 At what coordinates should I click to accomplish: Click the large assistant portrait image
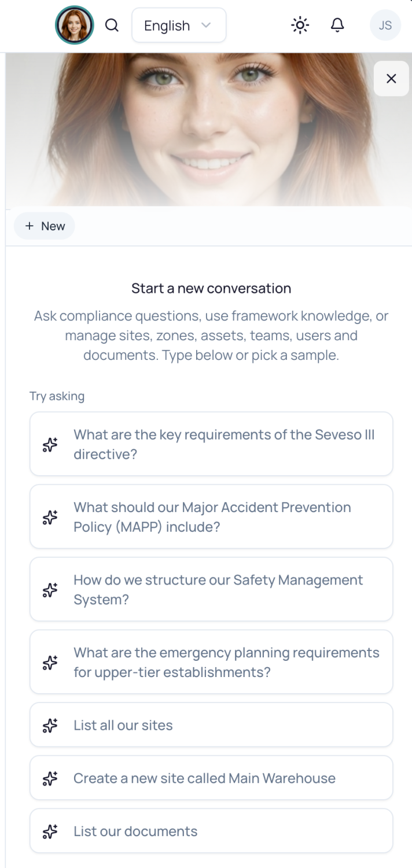[209, 130]
